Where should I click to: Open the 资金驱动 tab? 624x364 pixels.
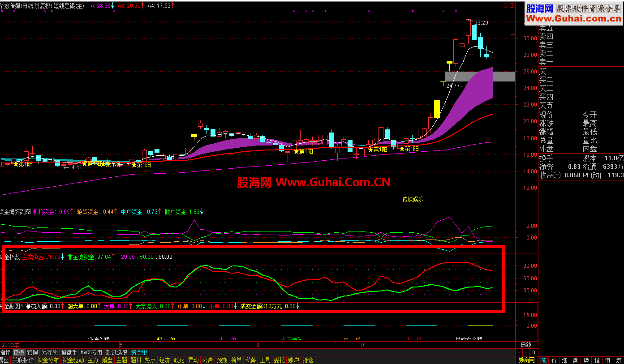tap(73, 360)
